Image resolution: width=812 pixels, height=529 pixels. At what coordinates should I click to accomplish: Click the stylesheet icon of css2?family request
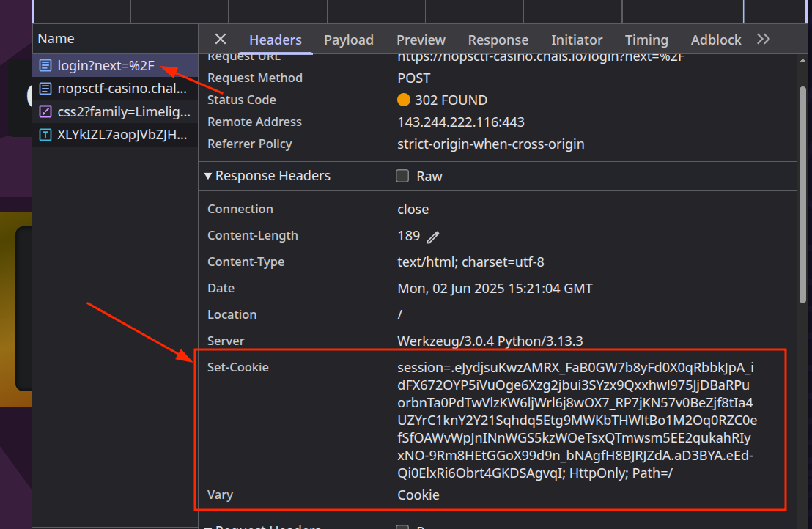(45, 112)
